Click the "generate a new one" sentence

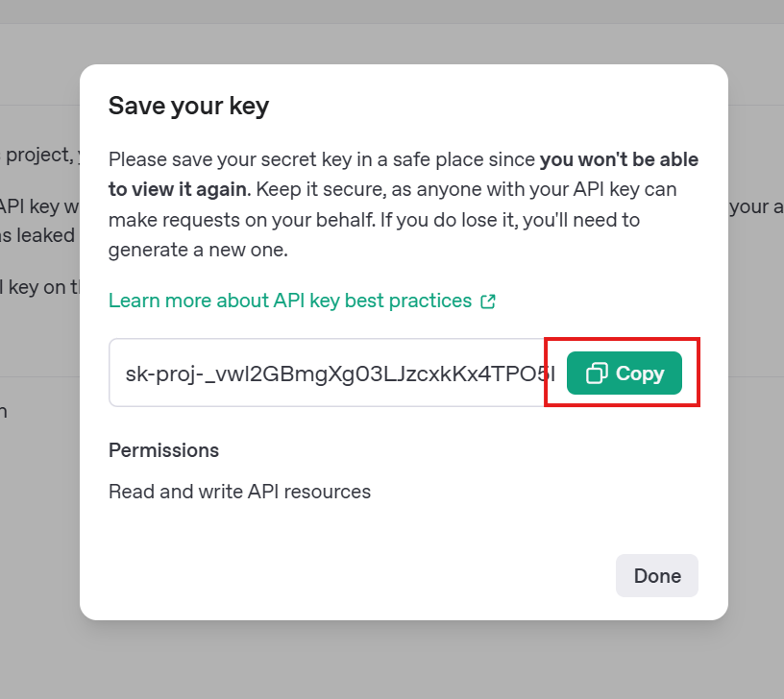tap(198, 250)
